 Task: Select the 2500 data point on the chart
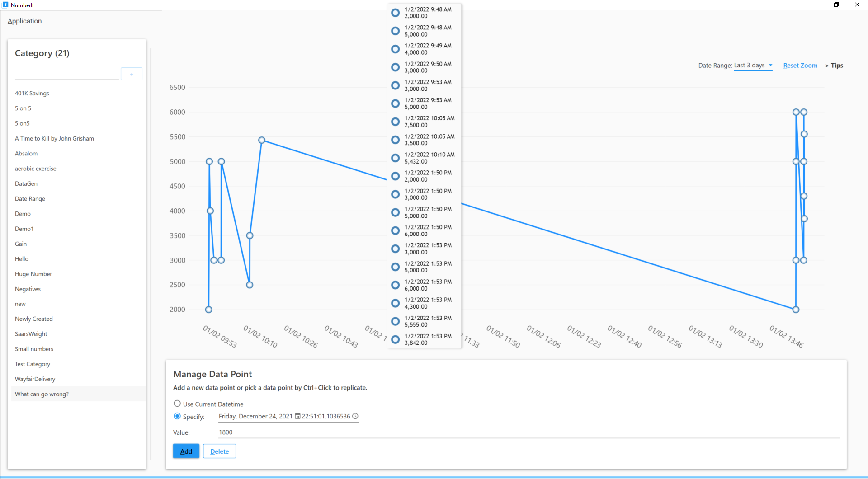pos(250,285)
